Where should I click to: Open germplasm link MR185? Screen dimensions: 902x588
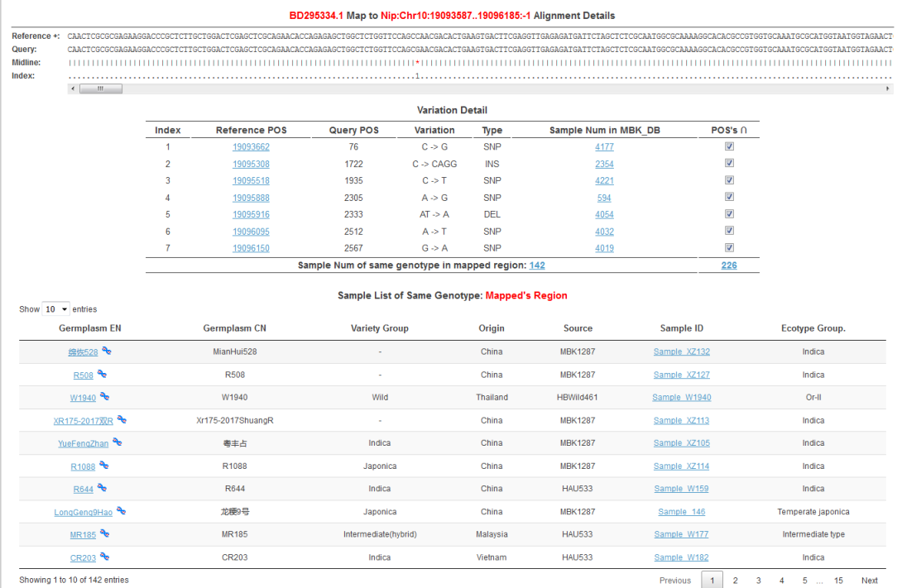coord(83,535)
